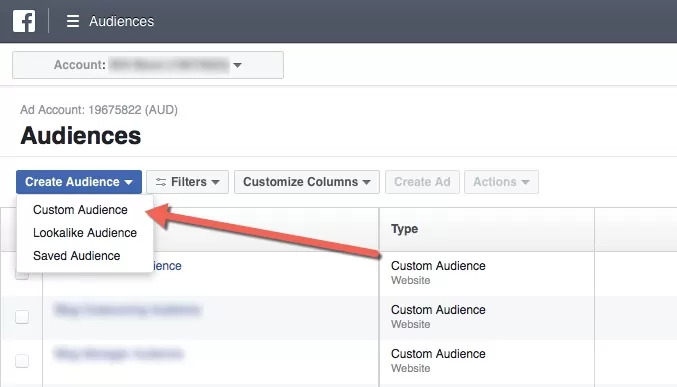
Task: Open the Account selector dropdown
Action: [x=148, y=65]
